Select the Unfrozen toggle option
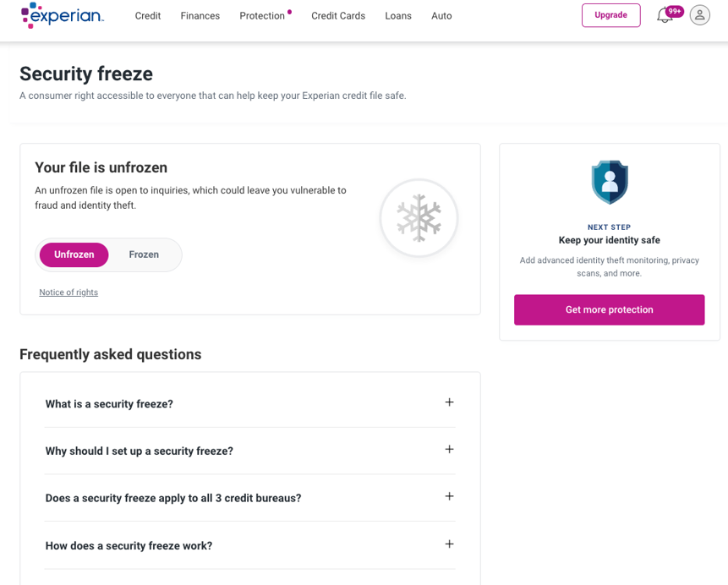Screen dimensions: 728x585 74,254
